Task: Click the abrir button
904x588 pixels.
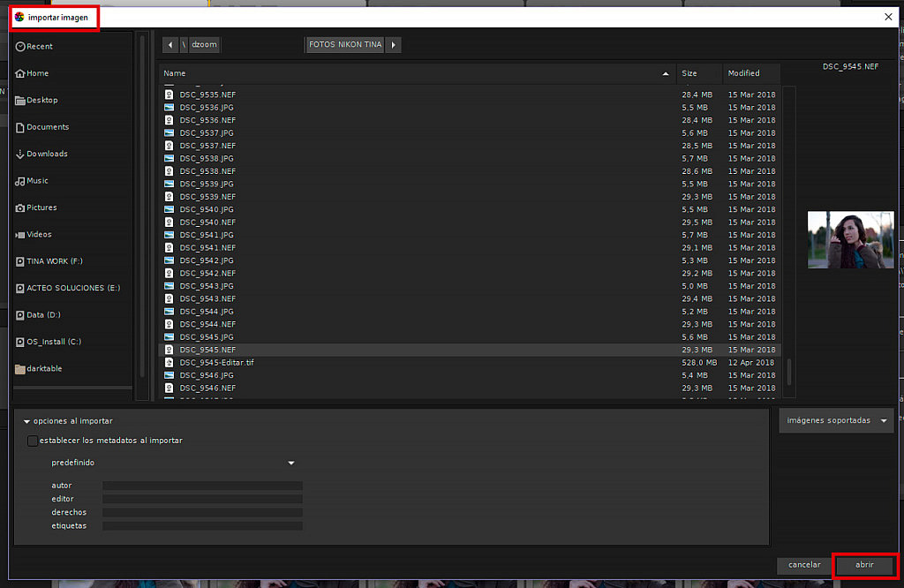Action: (x=864, y=564)
